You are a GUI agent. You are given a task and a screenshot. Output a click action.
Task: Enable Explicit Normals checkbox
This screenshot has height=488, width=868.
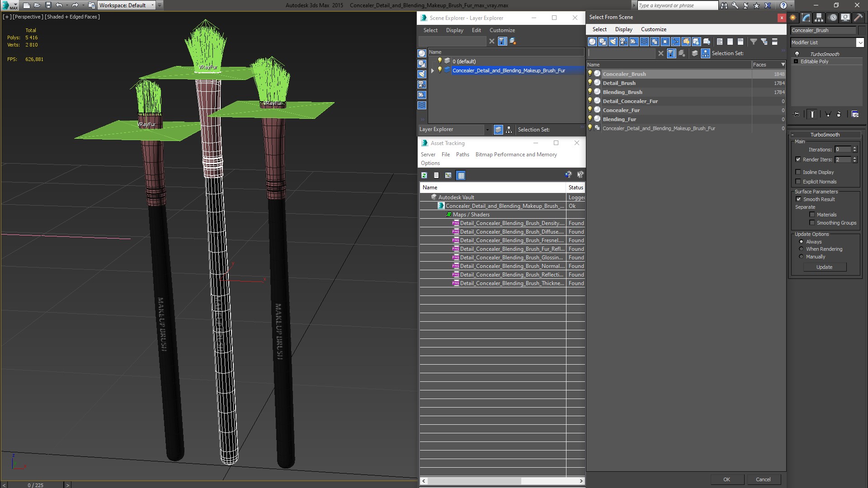[x=798, y=182]
